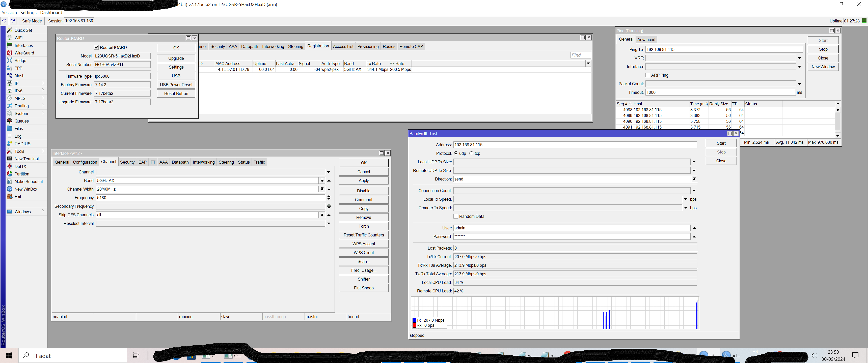Open New Terminal from sidebar

[9, 159]
